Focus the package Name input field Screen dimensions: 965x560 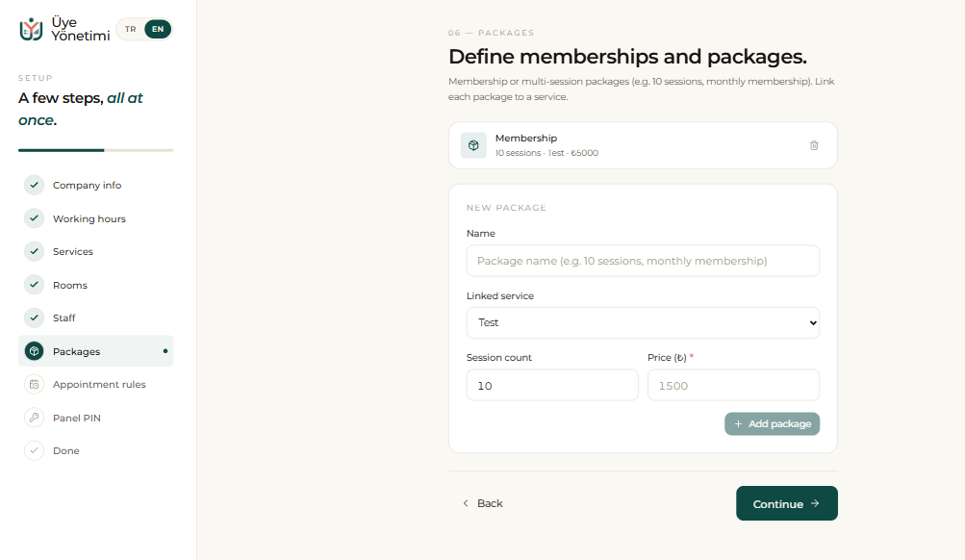tap(643, 261)
